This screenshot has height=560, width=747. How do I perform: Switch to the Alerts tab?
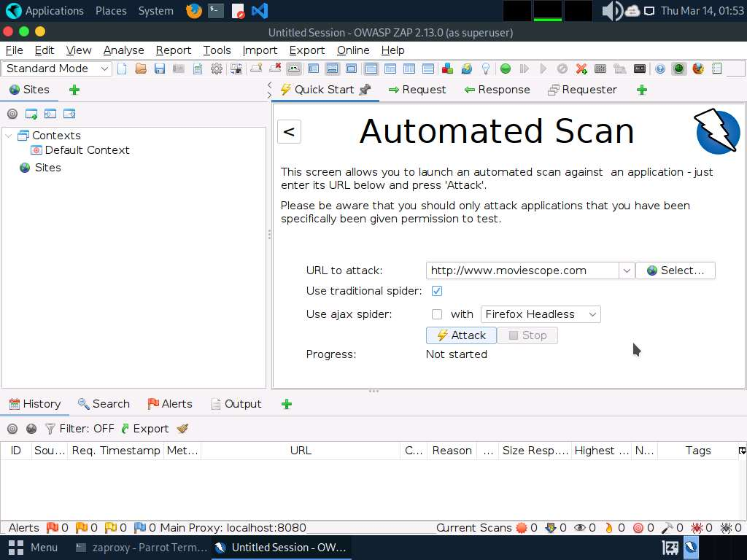(x=170, y=404)
